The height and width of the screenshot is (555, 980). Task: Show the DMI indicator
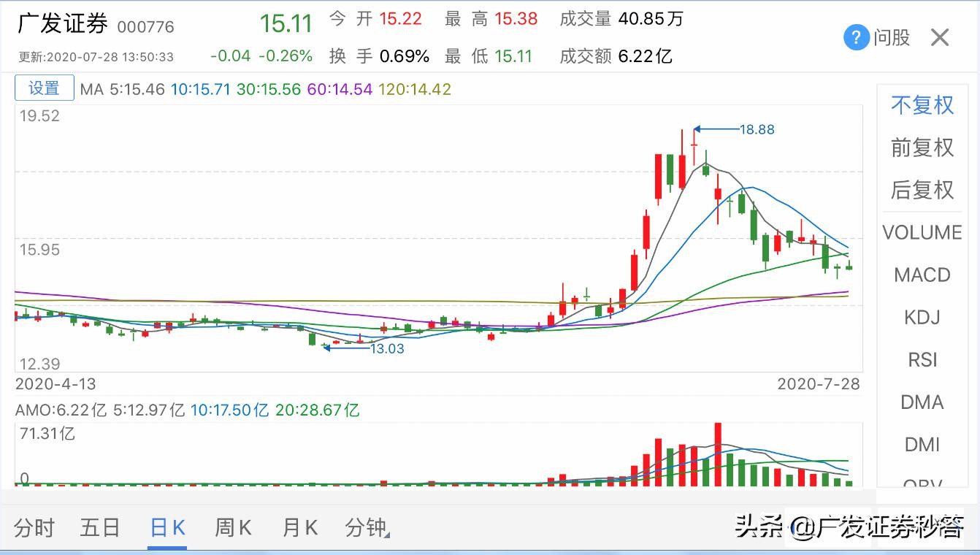pos(922,444)
